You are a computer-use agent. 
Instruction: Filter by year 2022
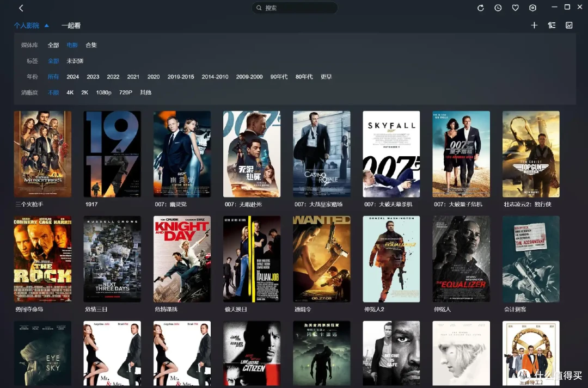coord(113,77)
